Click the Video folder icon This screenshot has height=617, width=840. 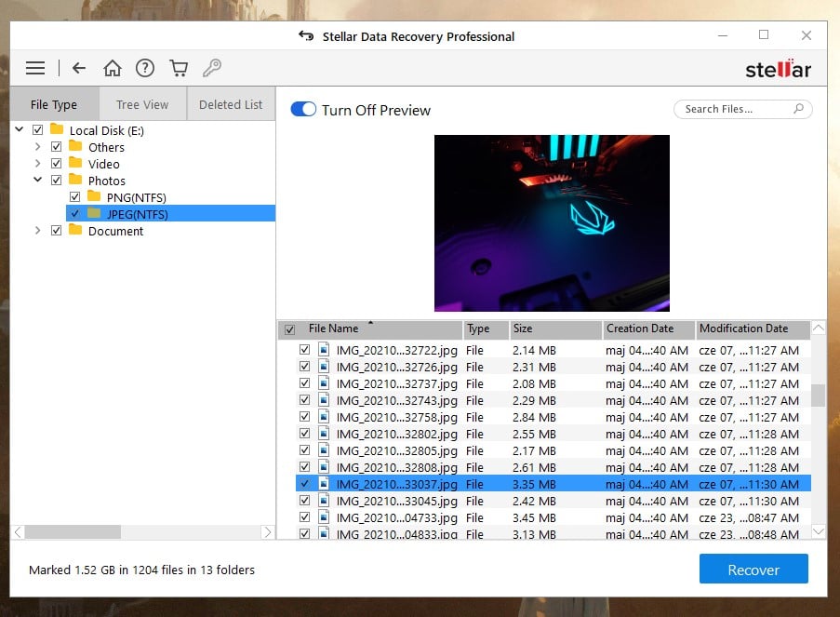tap(75, 163)
